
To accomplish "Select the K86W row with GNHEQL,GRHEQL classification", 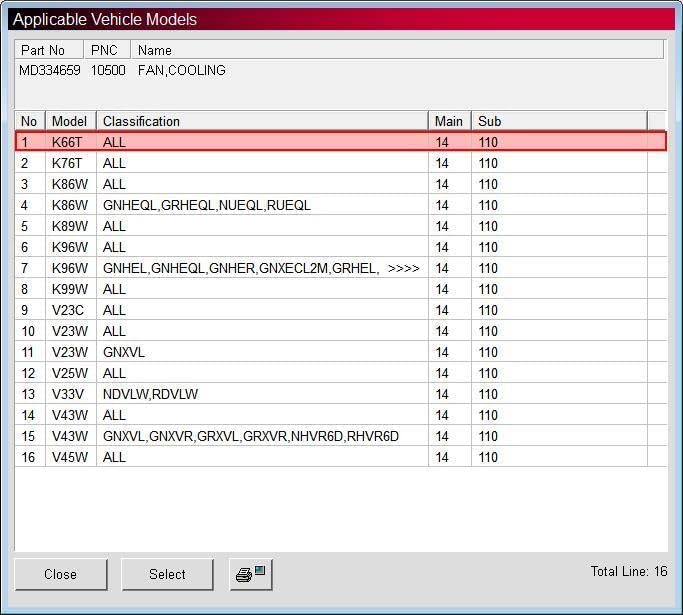I will pos(341,205).
